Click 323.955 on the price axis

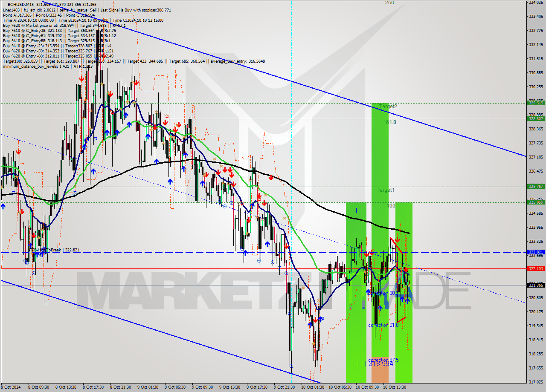pyautogui.click(x=536, y=227)
